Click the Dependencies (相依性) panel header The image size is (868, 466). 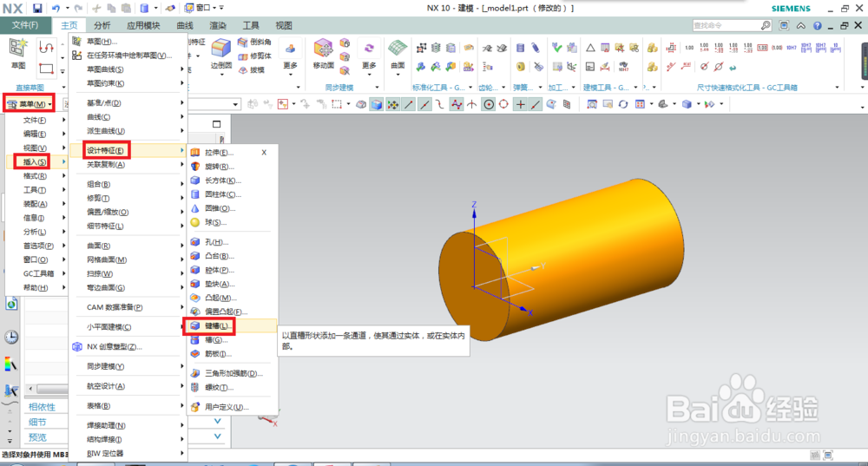pos(42,407)
